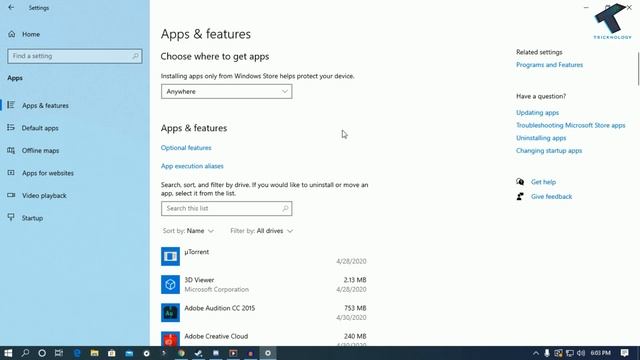Click the µTorrent app icon
640x360 pixels.
170,256
